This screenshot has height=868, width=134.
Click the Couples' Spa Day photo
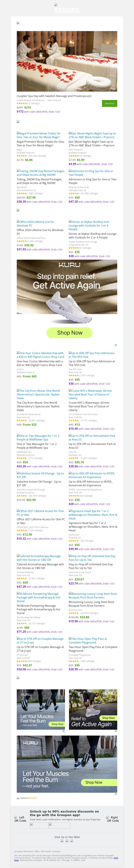pyautogui.click(x=67, y=61)
